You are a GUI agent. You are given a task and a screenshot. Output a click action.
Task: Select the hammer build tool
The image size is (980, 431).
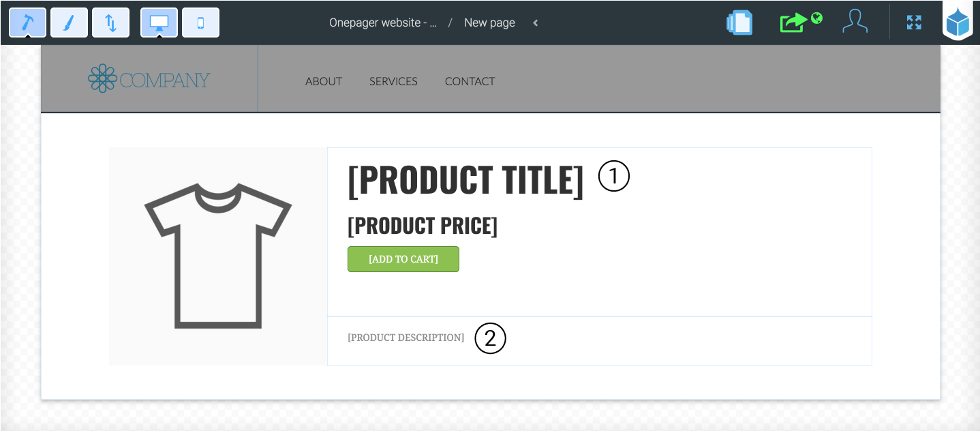[x=28, y=23]
